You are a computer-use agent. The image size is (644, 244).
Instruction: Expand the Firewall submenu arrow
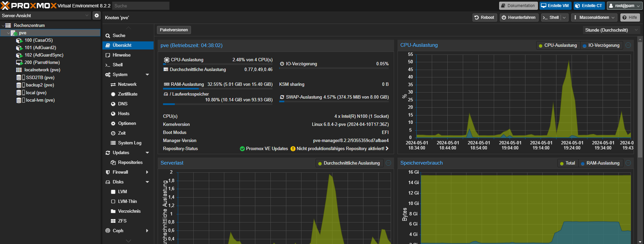[x=147, y=172]
